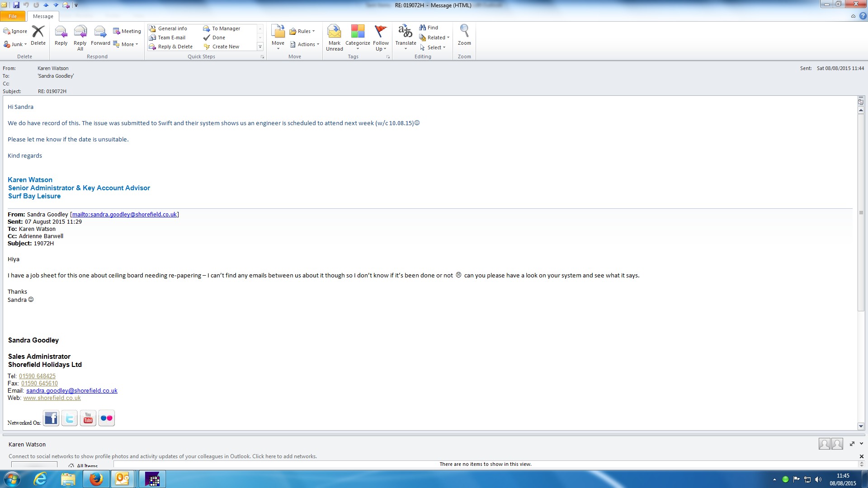Select the Message ribbon tab
Screen dimensions: 868x488
(43, 16)
